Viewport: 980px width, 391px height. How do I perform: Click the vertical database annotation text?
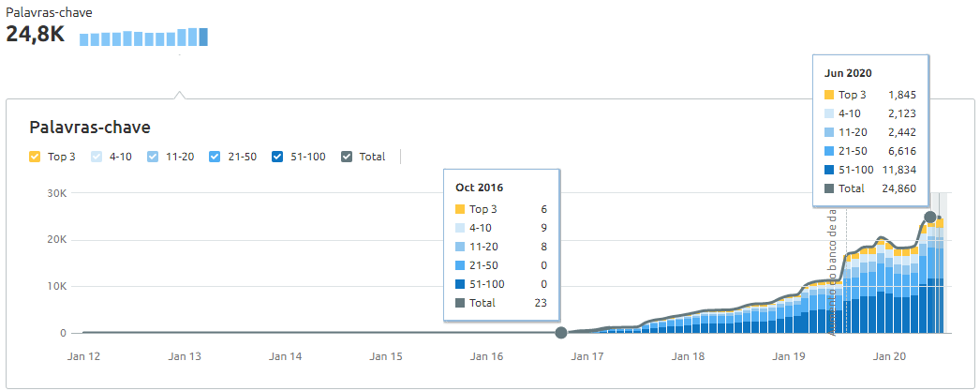point(832,272)
